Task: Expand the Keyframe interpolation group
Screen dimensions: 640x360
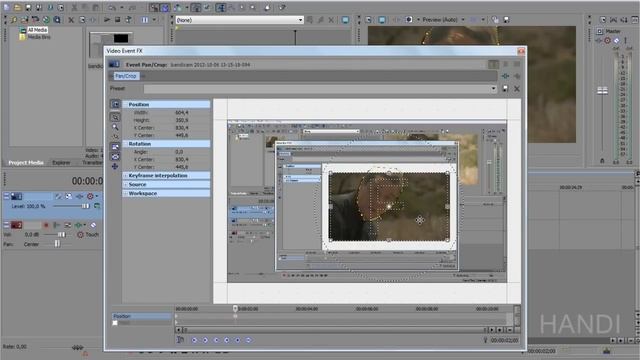Action: tap(125, 176)
